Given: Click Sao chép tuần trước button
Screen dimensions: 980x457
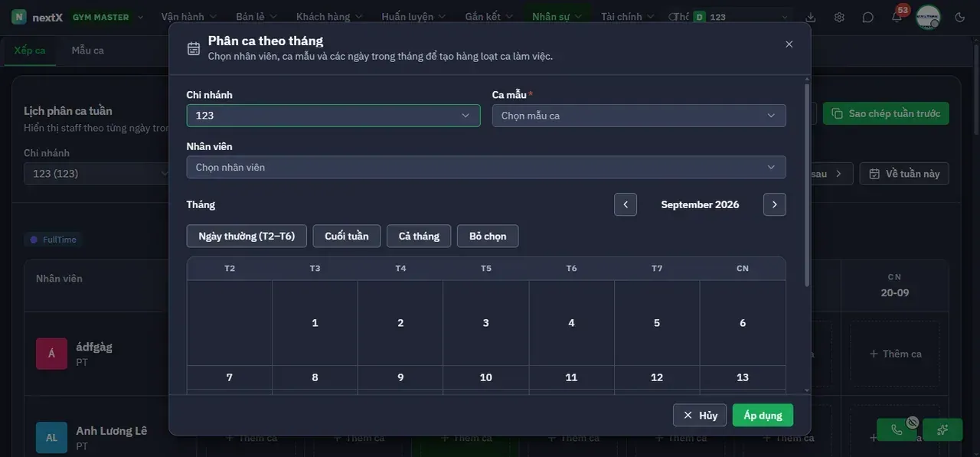Looking at the screenshot, I should tap(886, 113).
